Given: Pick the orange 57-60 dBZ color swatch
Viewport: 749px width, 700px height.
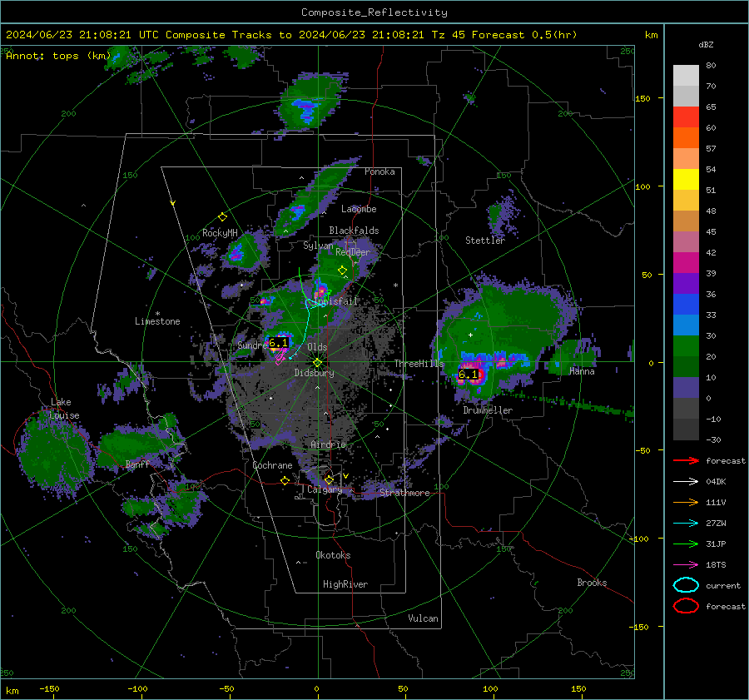Looking at the screenshot, I should coord(686,137).
